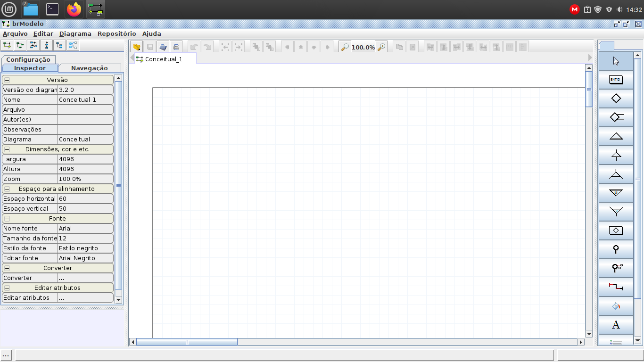Image resolution: width=644 pixels, height=362 pixels.
Task: Click the blue open-folder icon beside the save icon
Action: point(163,47)
